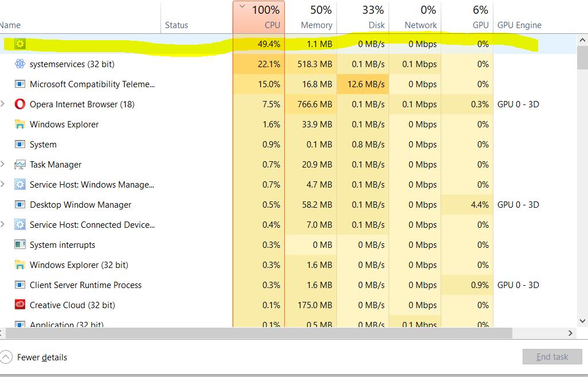
Task: Expand Service Host: Connected Devices row
Action: (3, 225)
